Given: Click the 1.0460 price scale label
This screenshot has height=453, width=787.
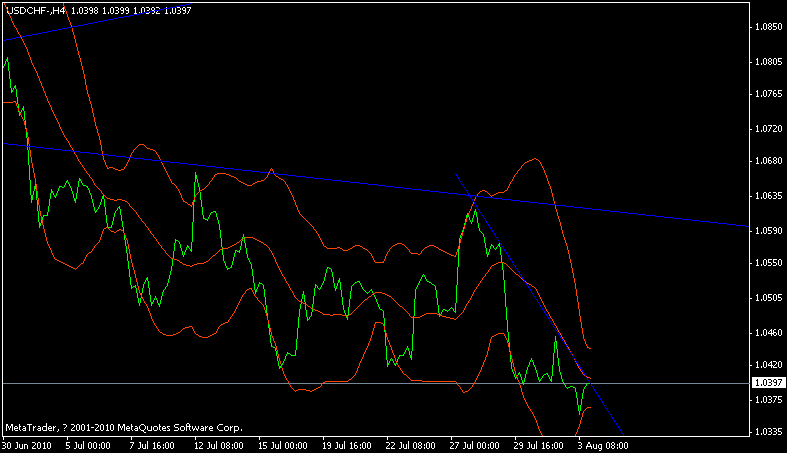Looking at the screenshot, I should coord(768,333).
